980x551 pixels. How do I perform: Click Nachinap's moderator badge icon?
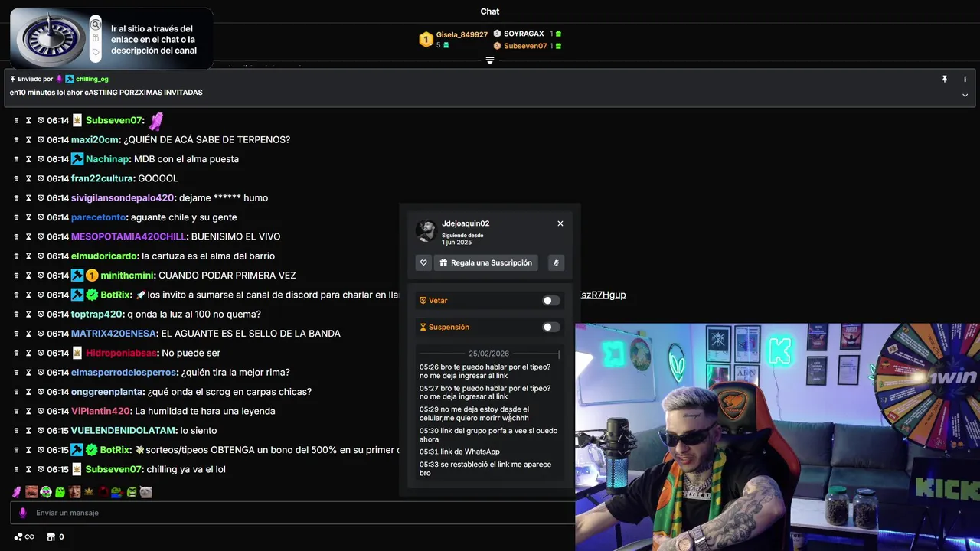[77, 159]
